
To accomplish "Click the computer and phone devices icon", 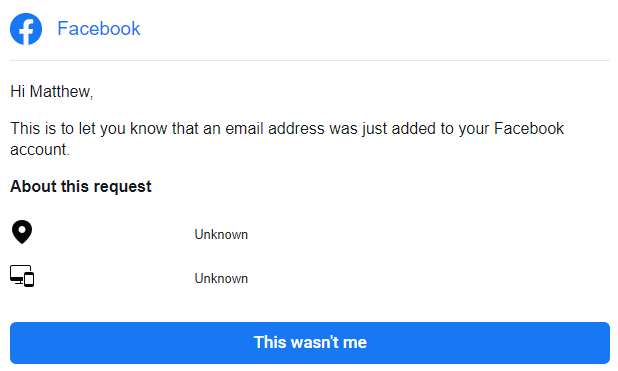I will point(22,276).
